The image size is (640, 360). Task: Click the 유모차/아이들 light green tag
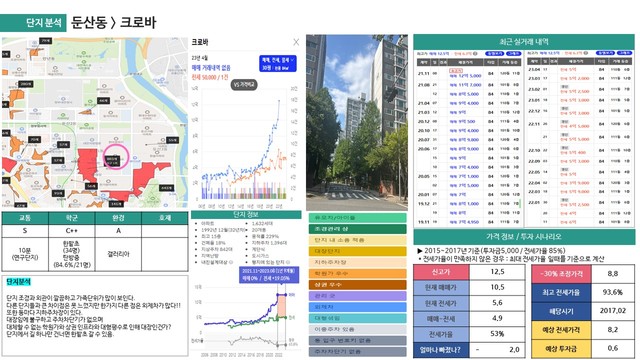(358, 218)
